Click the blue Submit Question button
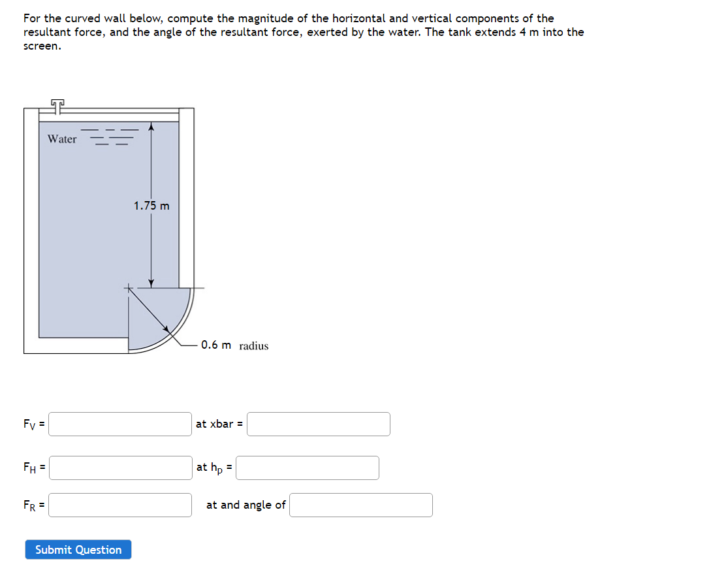Screen dimensions: 728x574 coord(78,549)
